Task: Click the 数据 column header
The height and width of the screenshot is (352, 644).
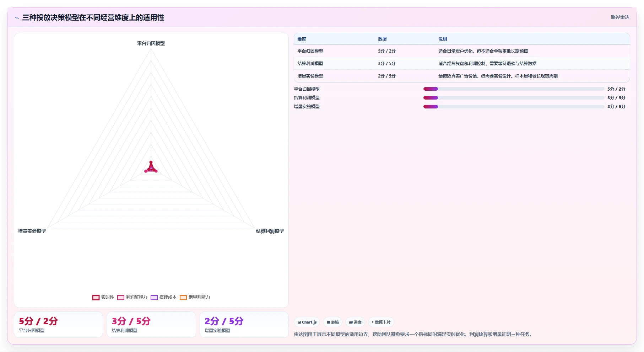Action: (x=382, y=39)
